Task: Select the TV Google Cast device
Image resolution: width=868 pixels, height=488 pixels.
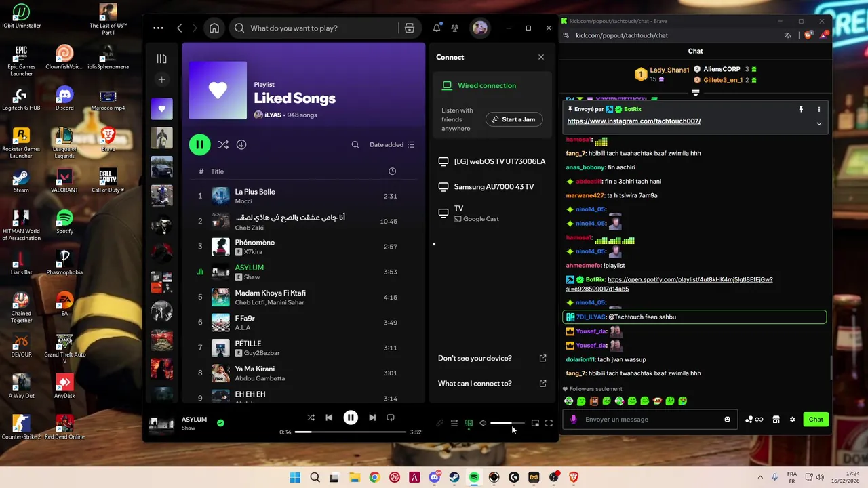Action: 493,213
